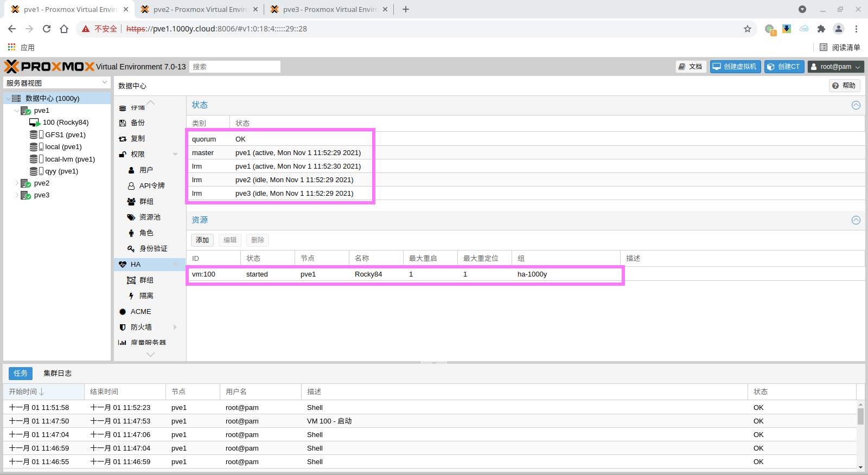Viewport: 868px width, 475px height.
Task: Open the Replication menu entry
Action: point(138,139)
